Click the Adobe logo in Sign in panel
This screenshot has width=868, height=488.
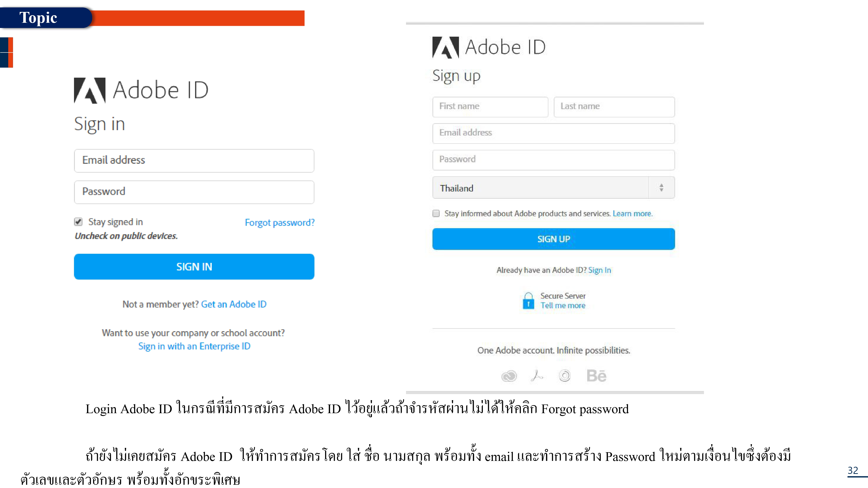(x=90, y=90)
